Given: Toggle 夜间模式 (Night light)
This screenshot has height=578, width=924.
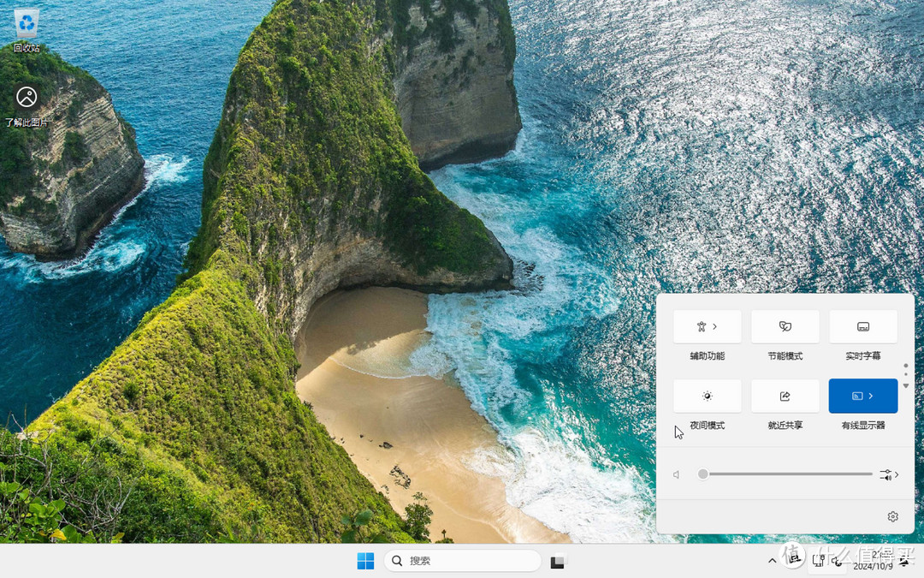Looking at the screenshot, I should [707, 396].
